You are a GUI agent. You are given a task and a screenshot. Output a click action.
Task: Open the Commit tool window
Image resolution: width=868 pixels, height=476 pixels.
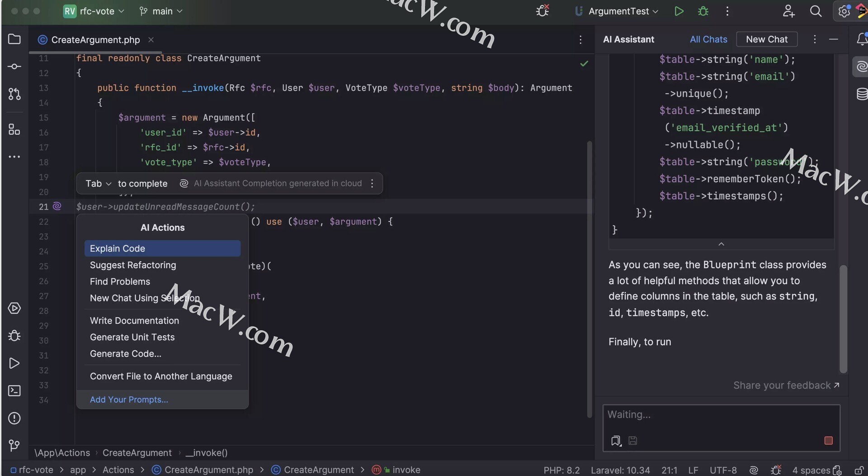pos(14,67)
